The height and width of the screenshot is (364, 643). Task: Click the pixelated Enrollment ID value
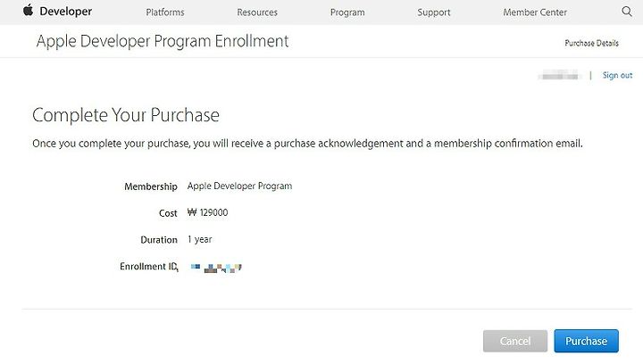(216, 268)
